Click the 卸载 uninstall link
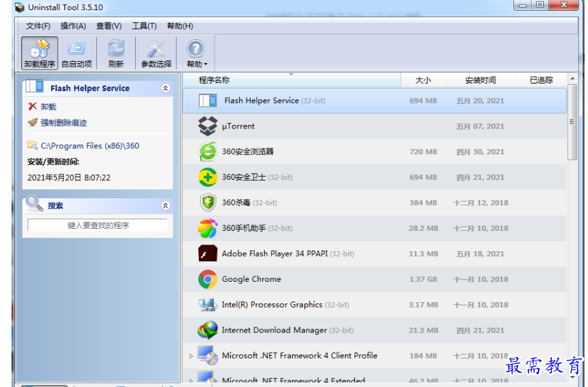The width and height of the screenshot is (588, 387). pyautogui.click(x=48, y=107)
